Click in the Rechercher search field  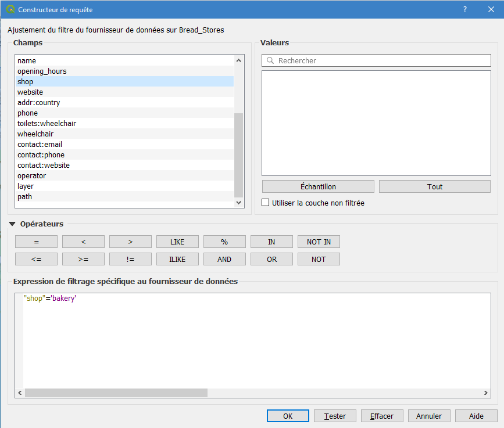coord(381,60)
